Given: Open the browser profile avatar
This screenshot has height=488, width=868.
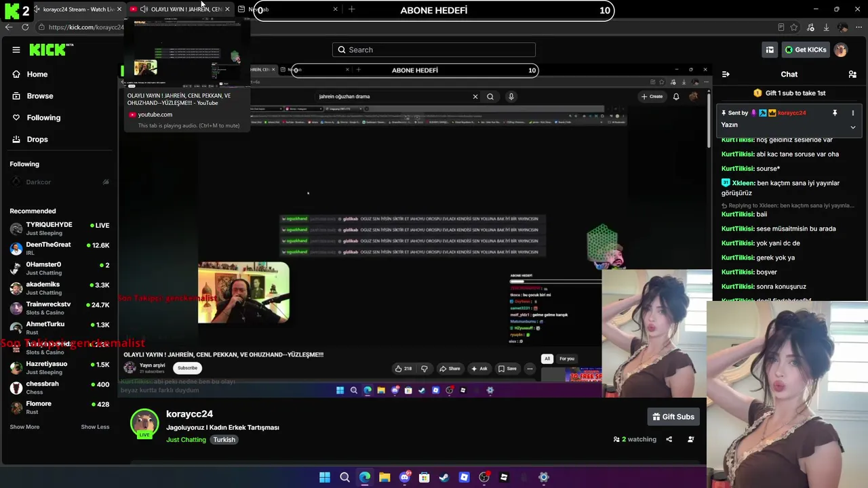Looking at the screenshot, I should pos(843,27).
